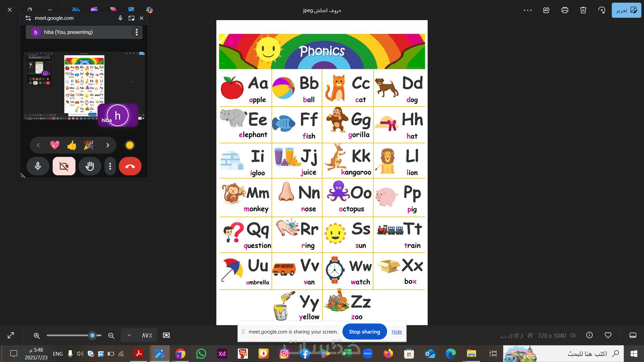644x362 pixels.
Task: Click the share icon in top toolbar
Action: (546, 10)
